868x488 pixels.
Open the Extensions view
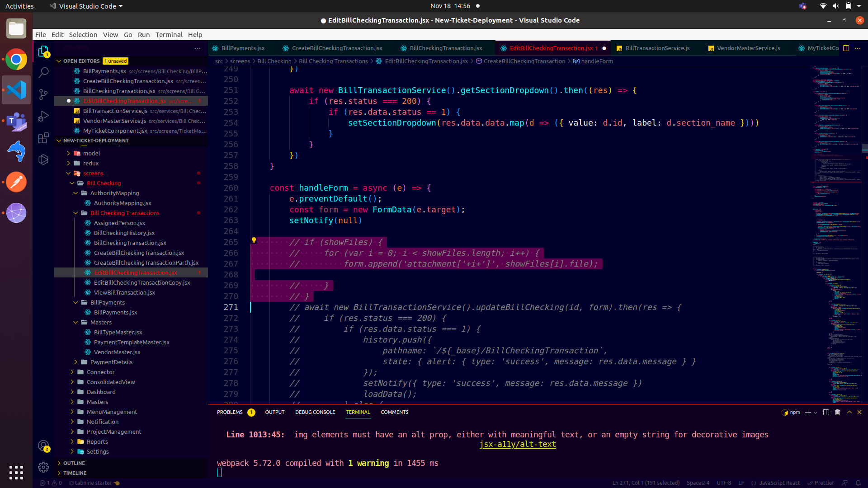point(43,138)
